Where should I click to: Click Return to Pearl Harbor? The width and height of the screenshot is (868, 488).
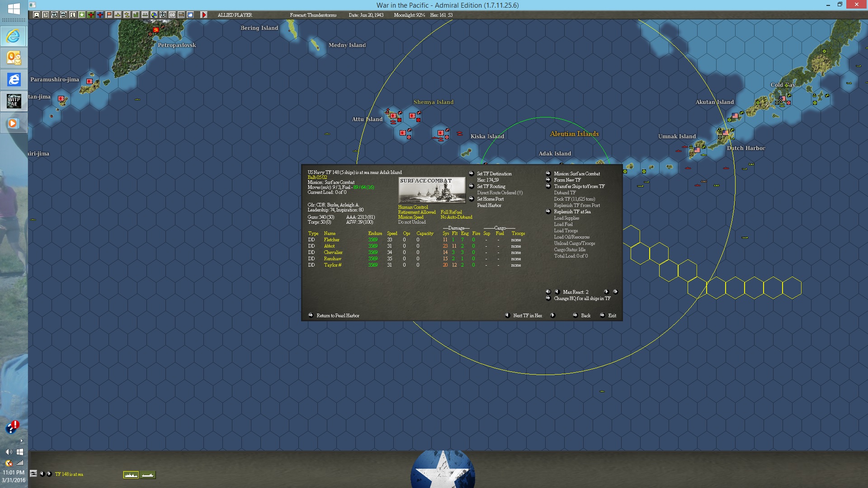click(338, 316)
